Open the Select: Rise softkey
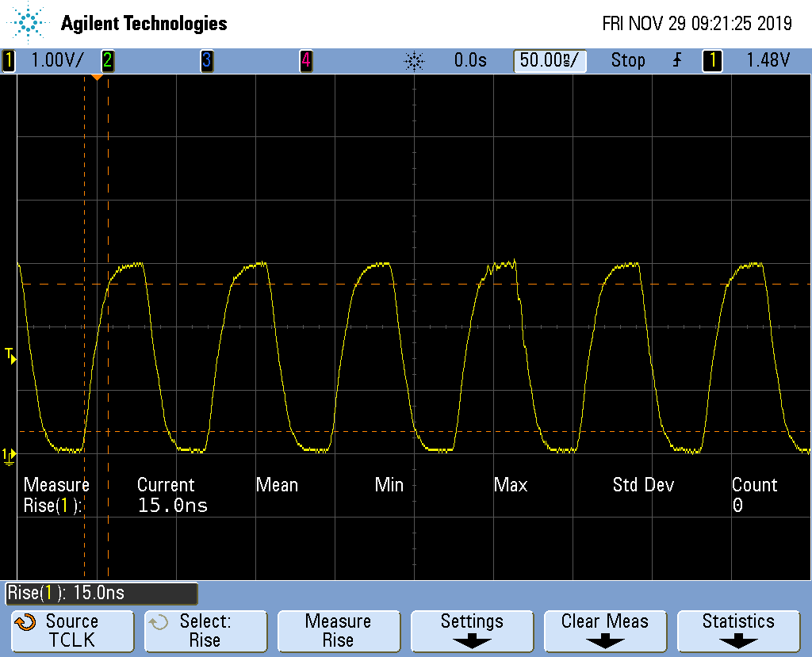This screenshot has width=812, height=657. pyautogui.click(x=206, y=631)
